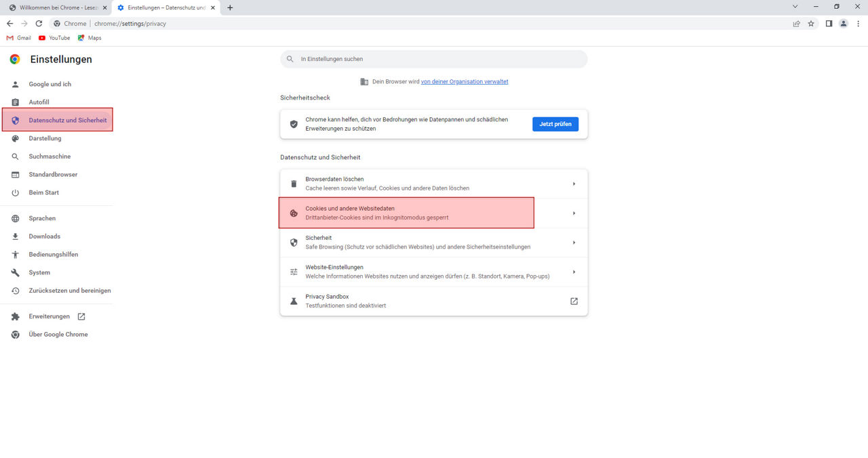Select Darstellung in the settings sidebar
This screenshot has height=458, width=868.
(43, 138)
